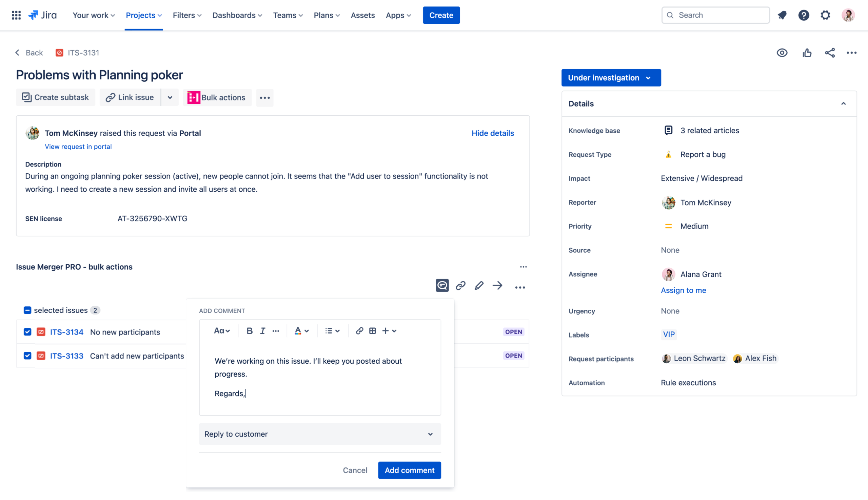Open the Projects menu
The height and width of the screenshot is (500, 868).
pos(143,15)
